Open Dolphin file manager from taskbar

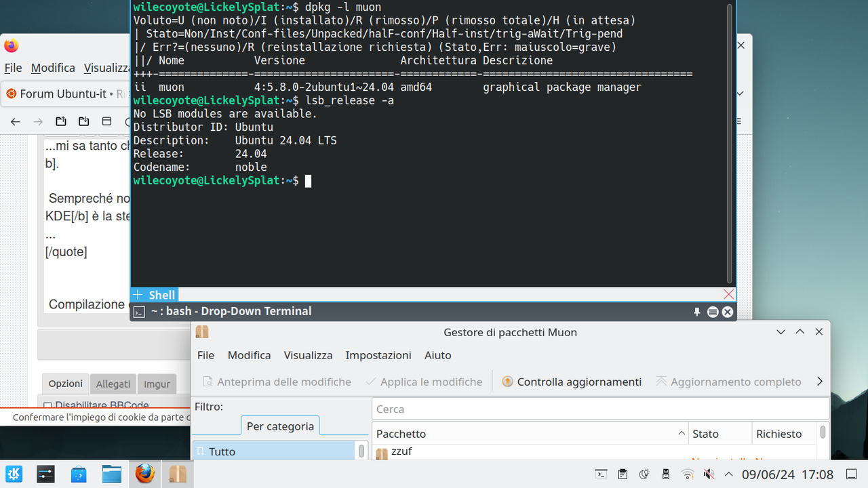111,474
